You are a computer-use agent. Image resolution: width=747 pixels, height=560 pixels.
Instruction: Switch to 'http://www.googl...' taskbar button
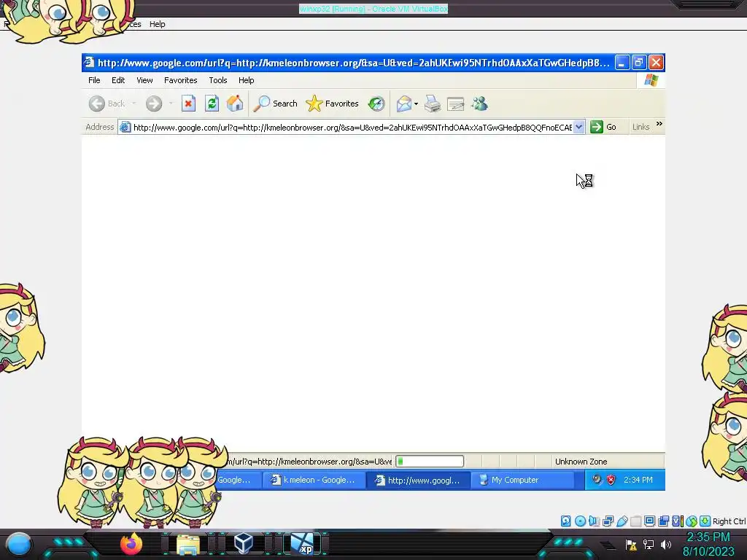point(418,480)
